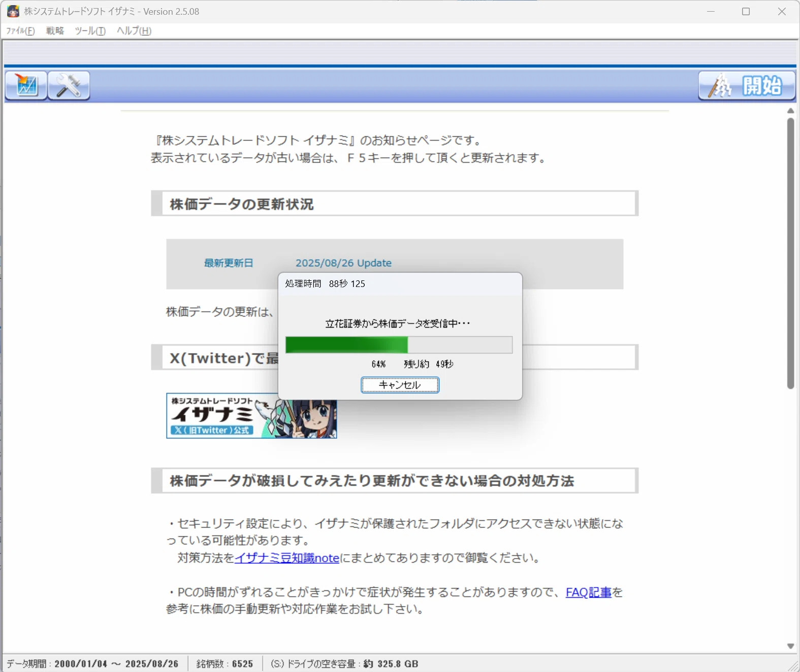Open the 戦略 menu

coord(55,31)
